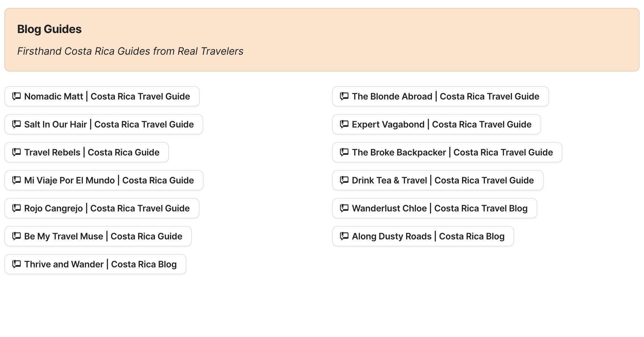
Task: Open the Wanderlust Chloe Costa Rica Travel Blog
Action: [x=434, y=208]
